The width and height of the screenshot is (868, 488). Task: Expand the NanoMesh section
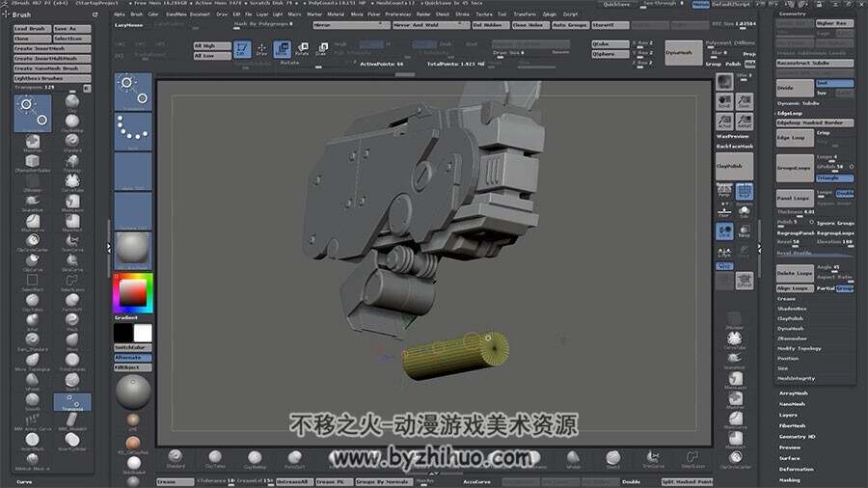(x=792, y=404)
